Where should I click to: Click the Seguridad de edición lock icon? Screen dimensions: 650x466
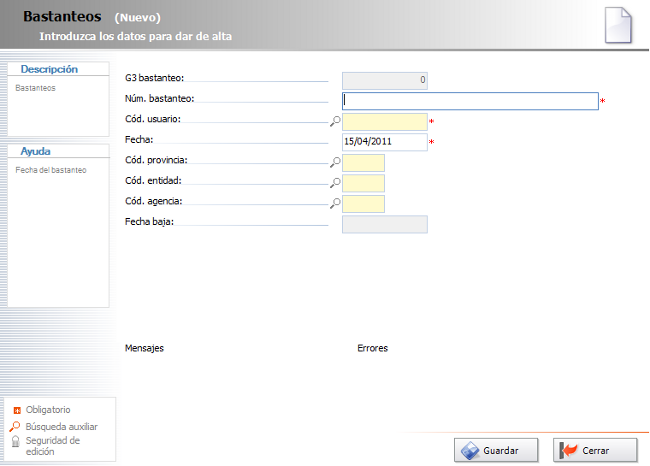pyautogui.click(x=16, y=442)
